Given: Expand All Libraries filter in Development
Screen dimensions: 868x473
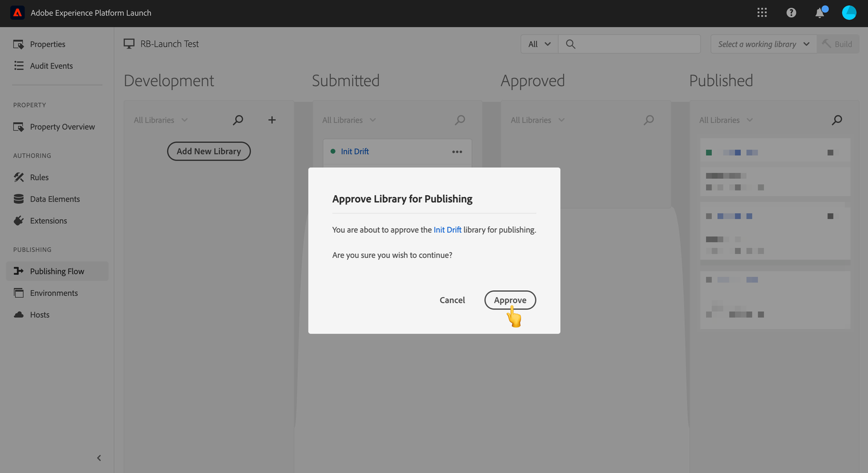Looking at the screenshot, I should [161, 120].
